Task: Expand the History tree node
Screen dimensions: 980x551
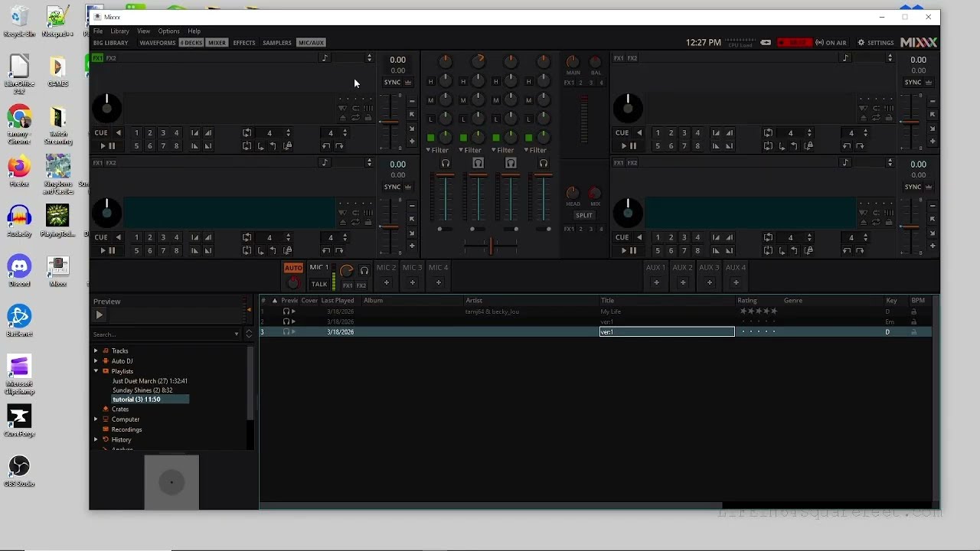Action: (x=96, y=439)
